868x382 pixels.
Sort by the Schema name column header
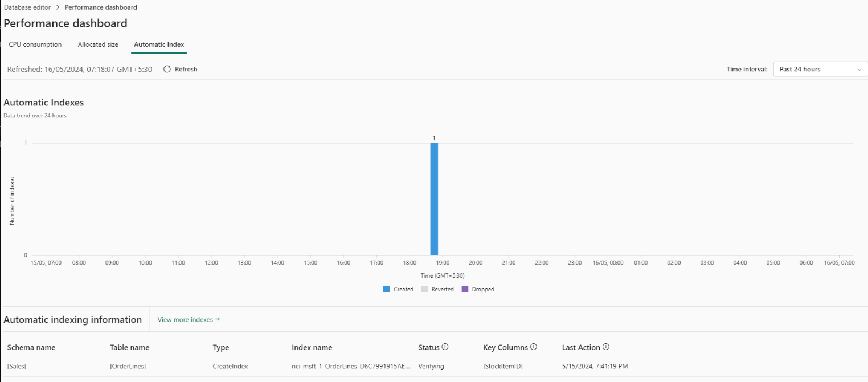(x=31, y=347)
